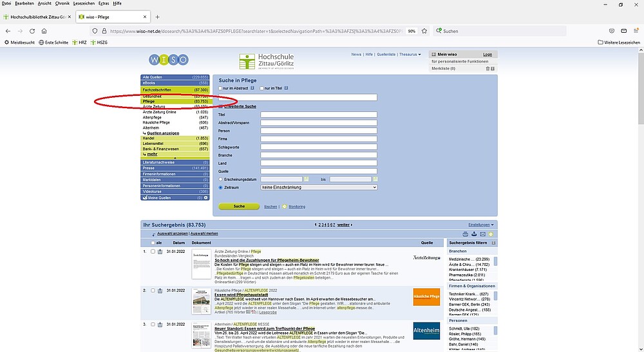Click the Login link
Image resolution: width=644 pixels, height=352 pixels.
(488, 55)
